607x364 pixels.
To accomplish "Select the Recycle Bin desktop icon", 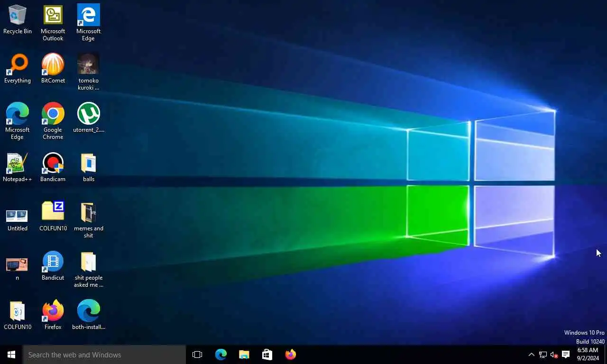I will (x=18, y=19).
